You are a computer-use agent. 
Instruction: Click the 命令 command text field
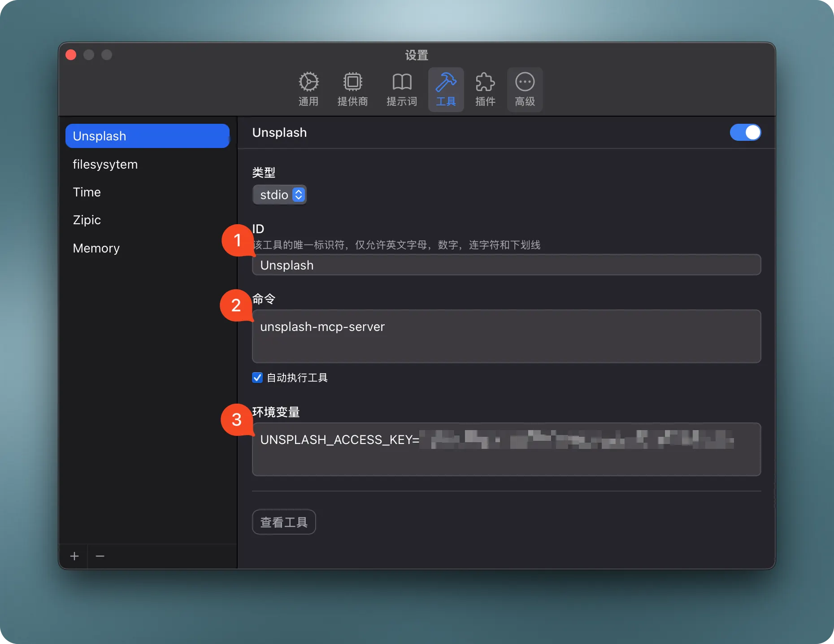tap(506, 336)
